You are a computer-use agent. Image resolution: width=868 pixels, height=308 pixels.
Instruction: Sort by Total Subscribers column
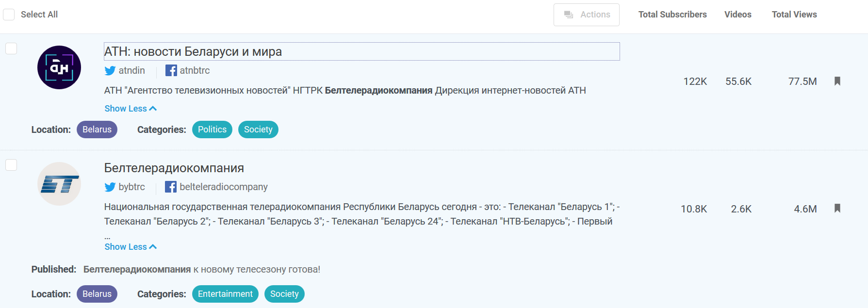(x=672, y=15)
